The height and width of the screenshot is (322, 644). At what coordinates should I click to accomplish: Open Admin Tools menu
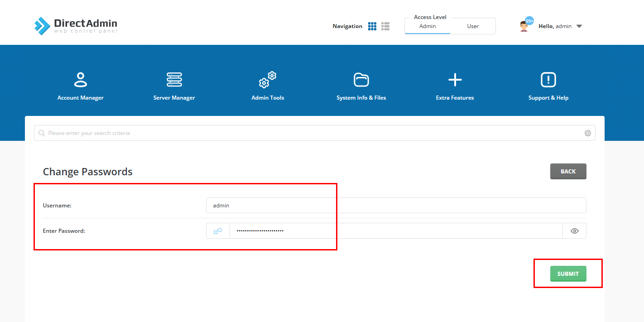[x=268, y=86]
